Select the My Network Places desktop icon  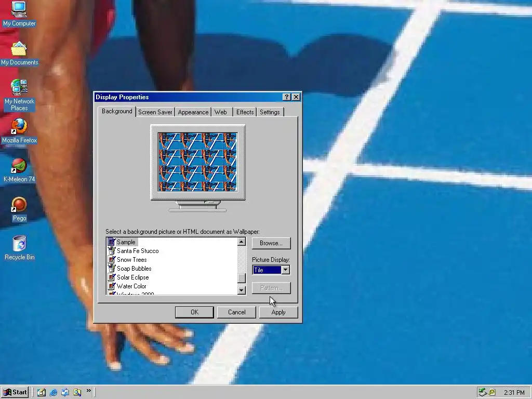[19, 96]
